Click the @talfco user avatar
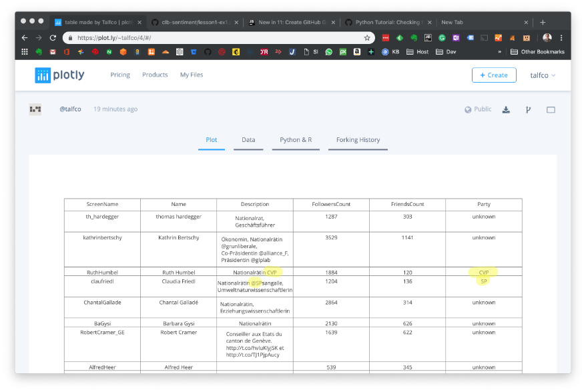Image resolution: width=586 pixels, height=392 pixels. point(35,109)
